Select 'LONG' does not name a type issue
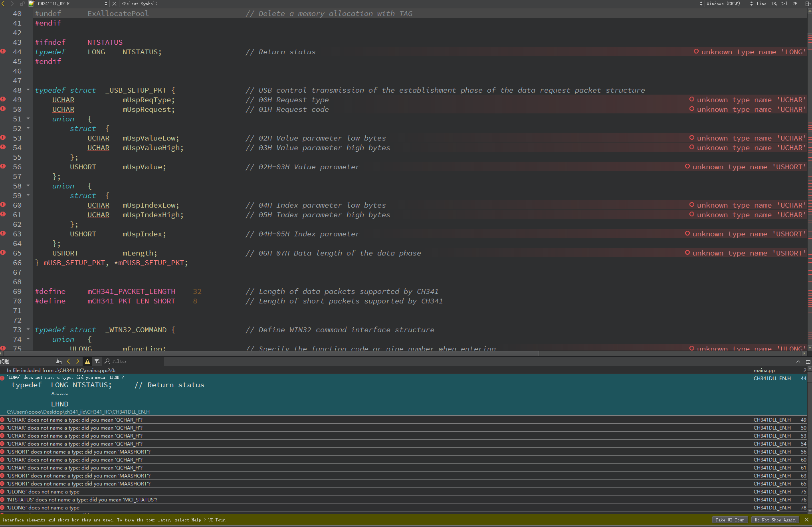This screenshot has height=527, width=812. [403, 394]
